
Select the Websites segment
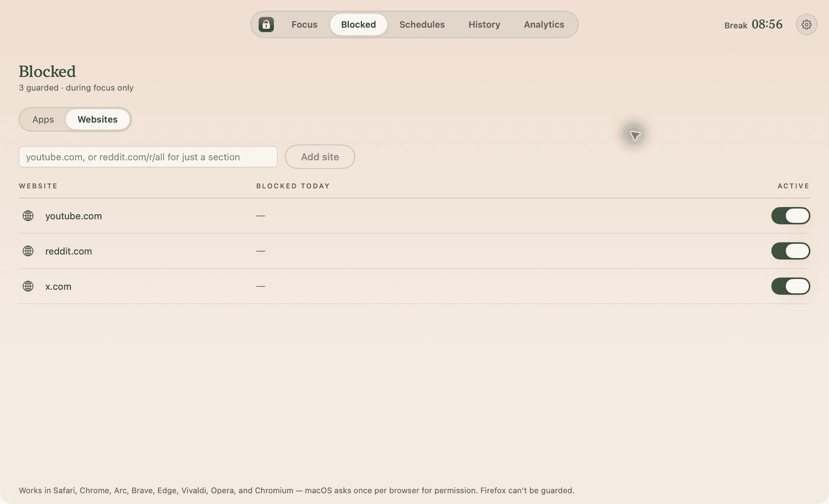click(x=98, y=119)
